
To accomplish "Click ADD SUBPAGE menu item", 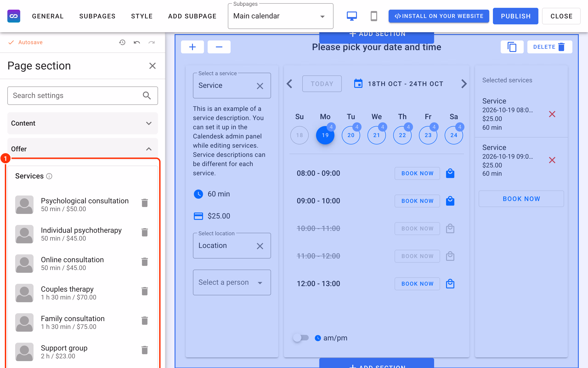I will point(192,16).
